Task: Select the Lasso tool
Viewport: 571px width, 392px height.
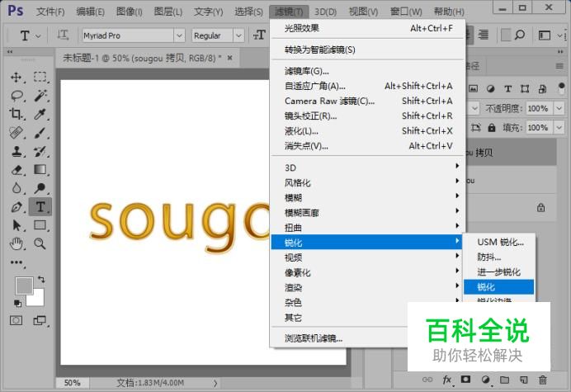Action: click(x=17, y=96)
